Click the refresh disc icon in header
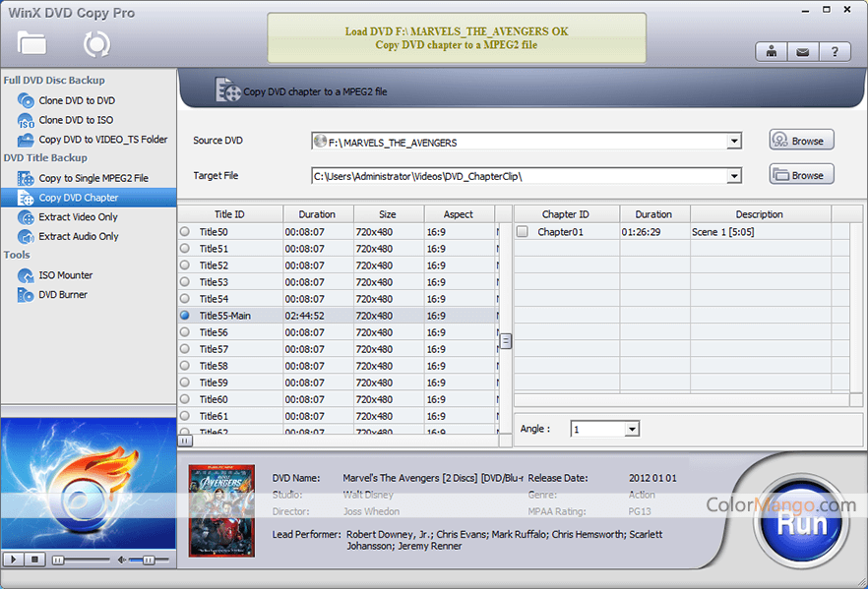The image size is (868, 589). pos(96,43)
